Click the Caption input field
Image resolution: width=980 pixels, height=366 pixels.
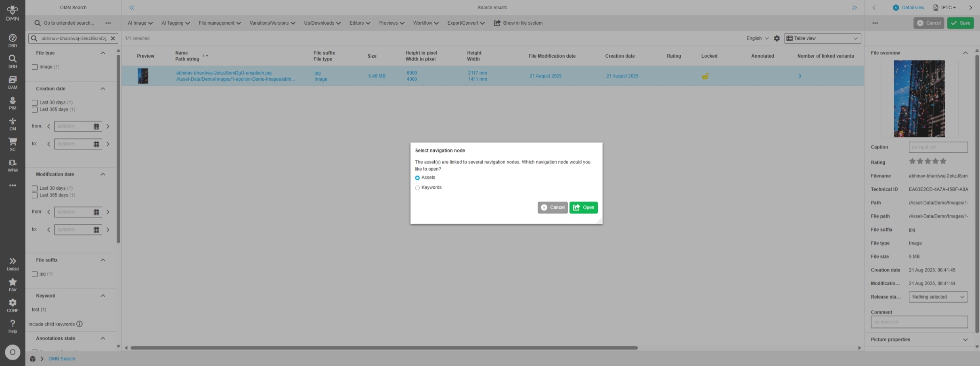click(x=938, y=147)
